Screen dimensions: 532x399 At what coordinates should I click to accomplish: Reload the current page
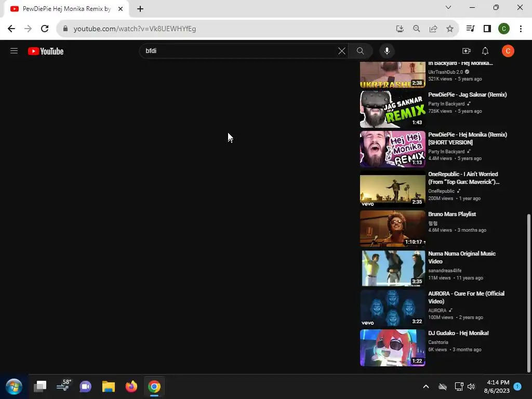45,29
